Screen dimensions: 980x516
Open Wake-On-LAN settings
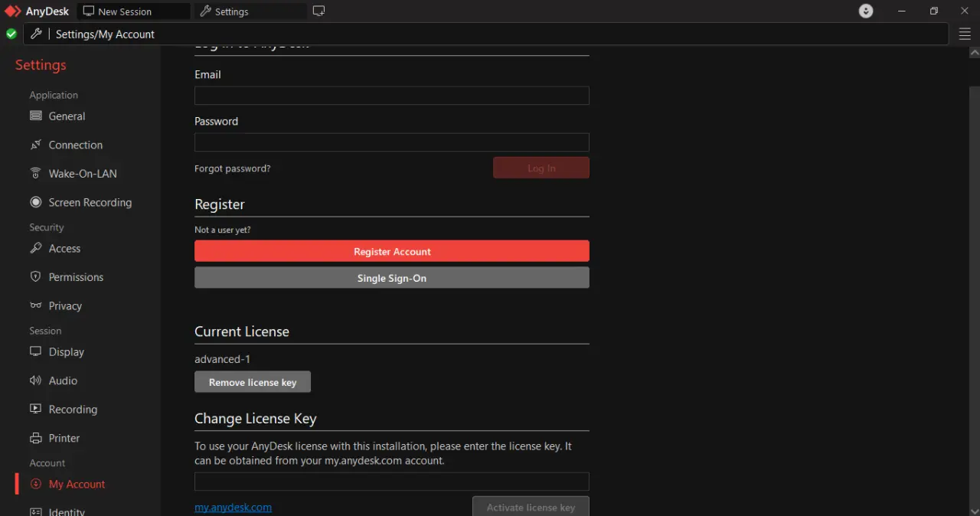pyautogui.click(x=83, y=174)
